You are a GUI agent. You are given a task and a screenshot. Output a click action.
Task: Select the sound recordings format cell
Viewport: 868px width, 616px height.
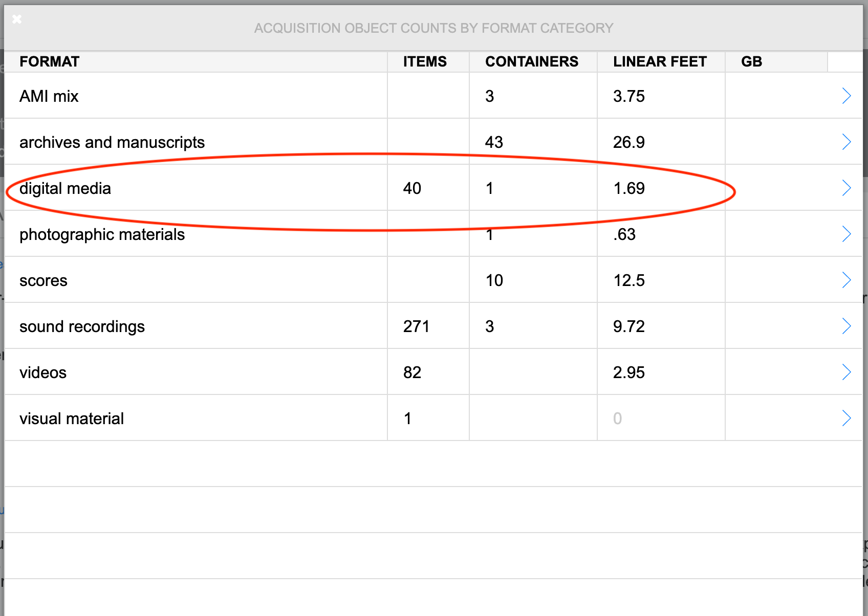pos(196,326)
